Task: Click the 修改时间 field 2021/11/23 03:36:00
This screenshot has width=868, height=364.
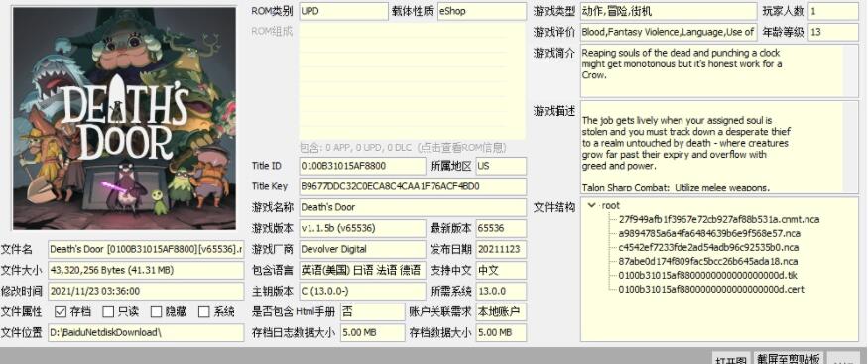Action: coord(146,291)
